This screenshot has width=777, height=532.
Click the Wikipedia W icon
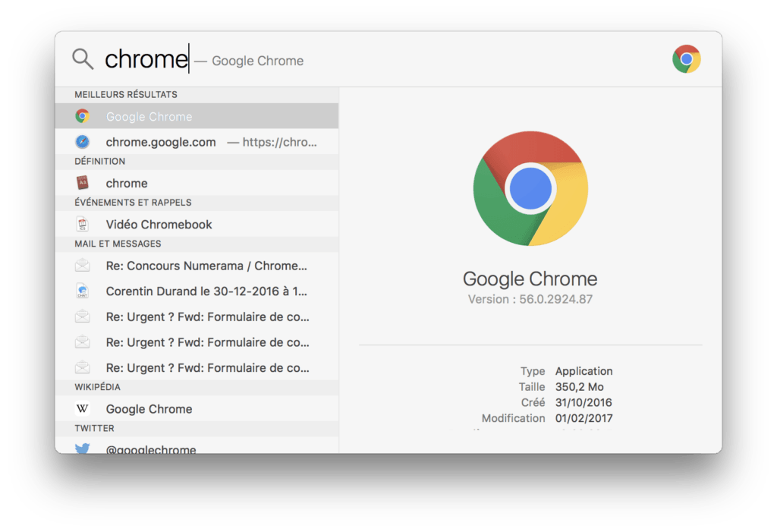[x=82, y=408]
